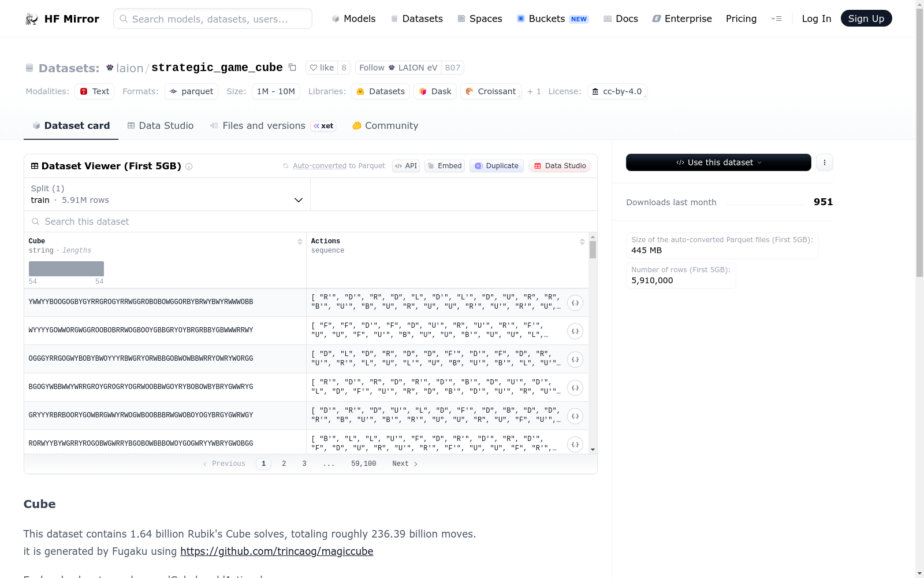Click the Sign Up button
This screenshot has height=578, width=924.
point(866,18)
